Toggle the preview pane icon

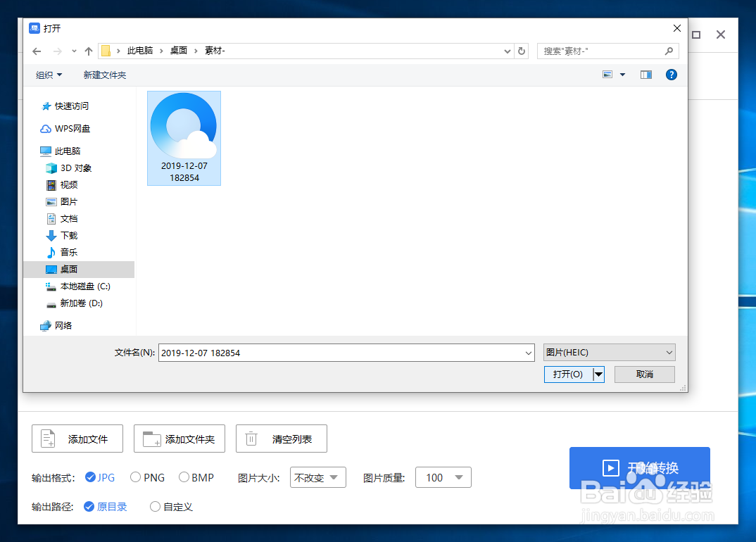point(645,75)
